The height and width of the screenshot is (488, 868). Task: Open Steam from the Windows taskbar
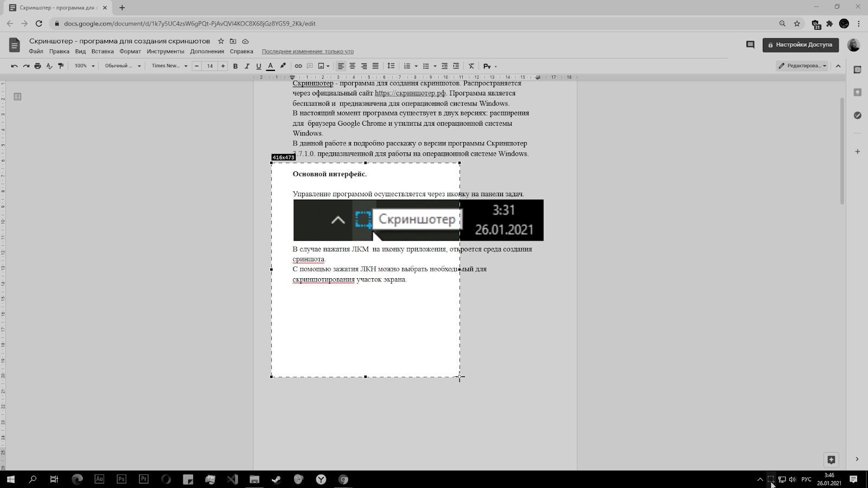[276, 479]
